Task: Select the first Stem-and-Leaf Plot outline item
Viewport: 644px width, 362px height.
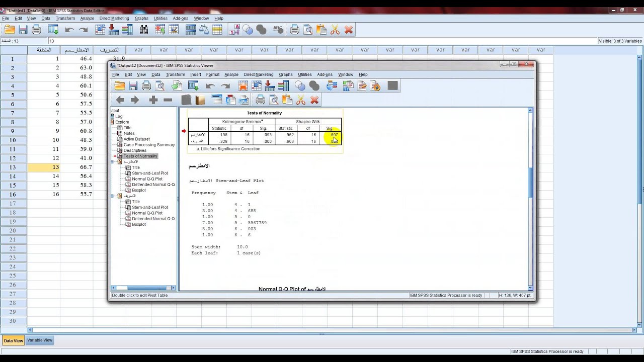Action: [x=149, y=173]
